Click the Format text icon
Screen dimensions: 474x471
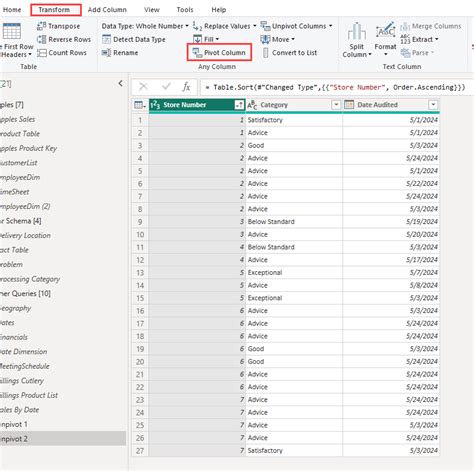(385, 31)
